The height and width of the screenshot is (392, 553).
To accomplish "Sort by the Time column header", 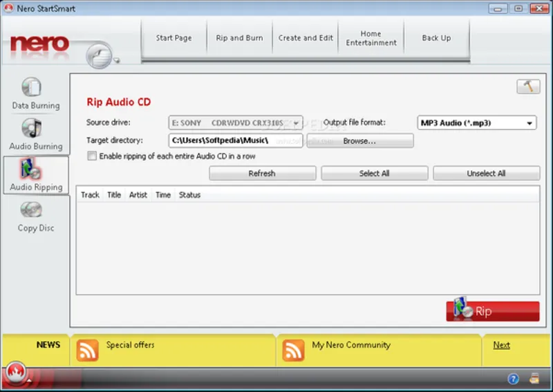I will click(163, 195).
